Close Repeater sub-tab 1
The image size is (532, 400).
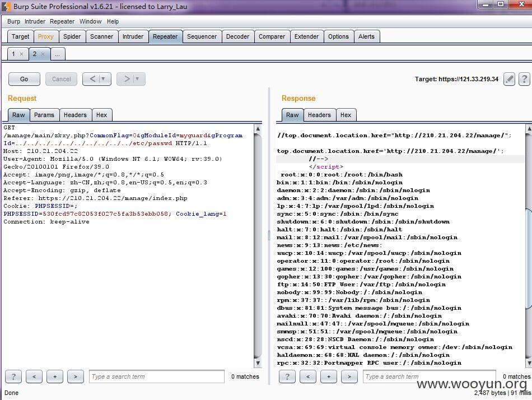22,54
